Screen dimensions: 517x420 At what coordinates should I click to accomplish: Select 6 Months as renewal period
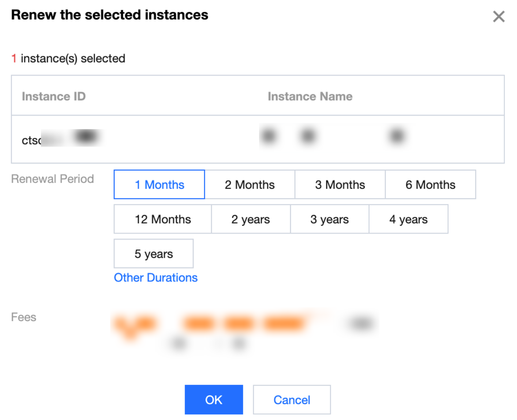430,185
